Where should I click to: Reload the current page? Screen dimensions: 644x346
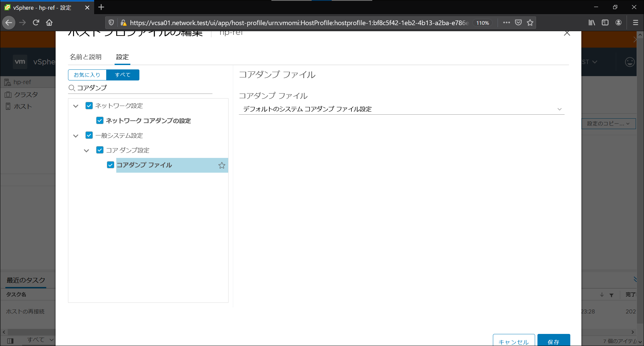(36, 22)
